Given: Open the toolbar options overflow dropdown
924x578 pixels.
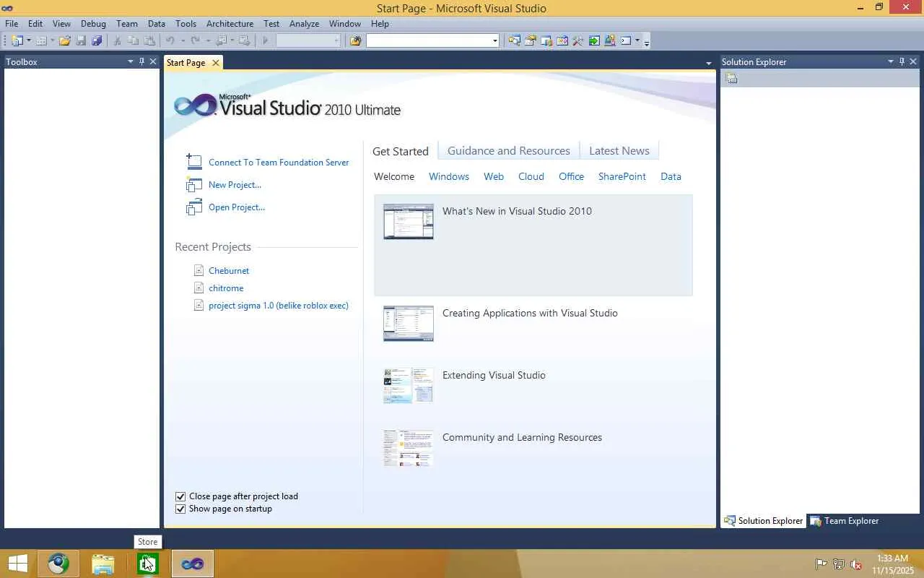Looking at the screenshot, I should pyautogui.click(x=647, y=42).
